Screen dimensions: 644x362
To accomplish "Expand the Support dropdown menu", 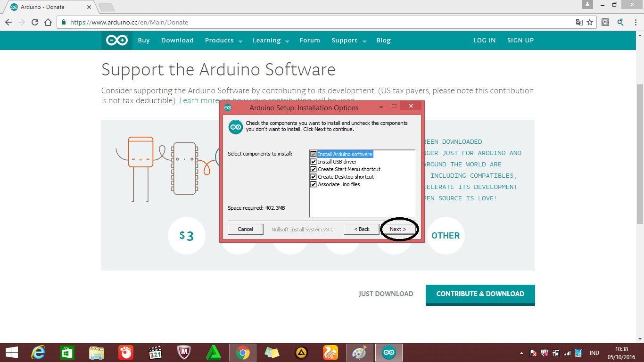I will [345, 40].
